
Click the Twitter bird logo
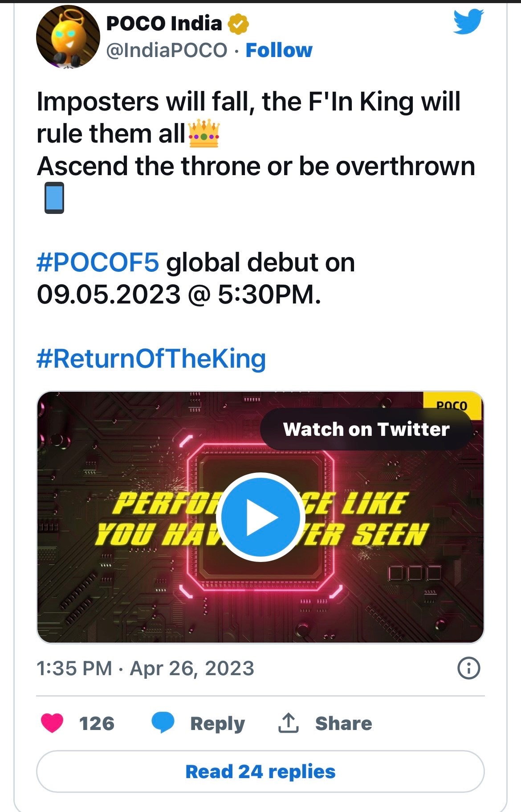468,22
